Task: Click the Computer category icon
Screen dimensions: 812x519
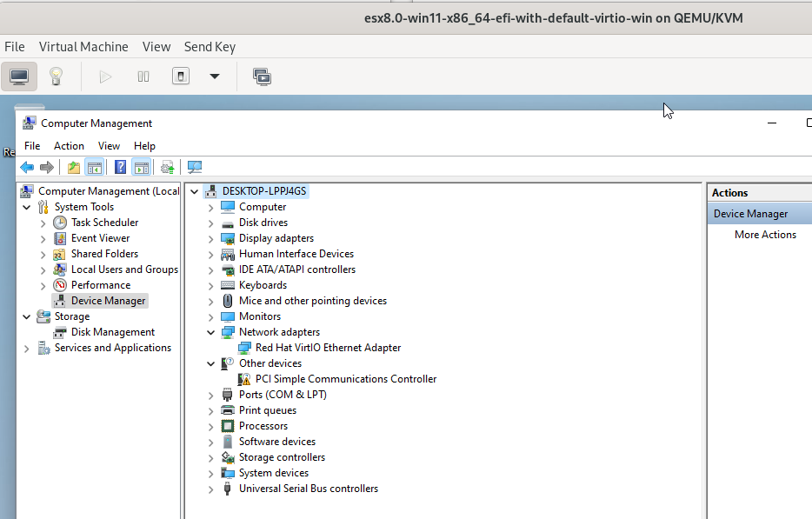Action: [227, 207]
